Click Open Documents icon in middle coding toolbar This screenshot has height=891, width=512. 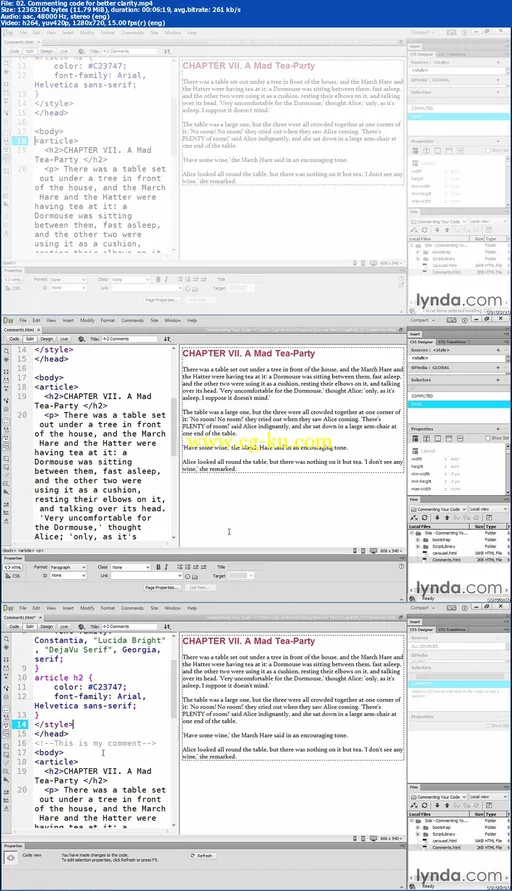6,349
